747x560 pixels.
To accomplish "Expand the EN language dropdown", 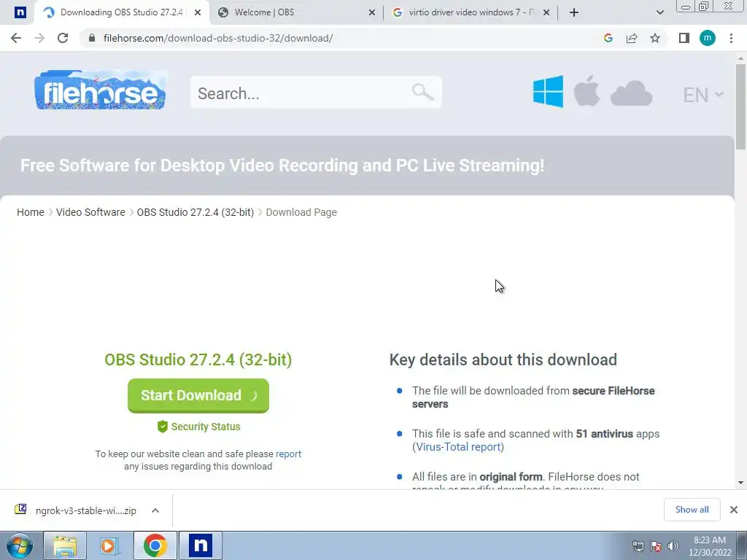I will (703, 95).
